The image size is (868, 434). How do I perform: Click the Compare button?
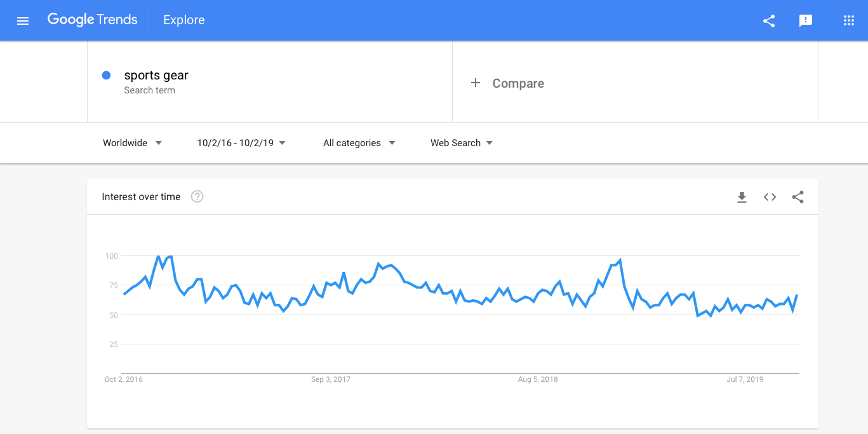click(518, 83)
